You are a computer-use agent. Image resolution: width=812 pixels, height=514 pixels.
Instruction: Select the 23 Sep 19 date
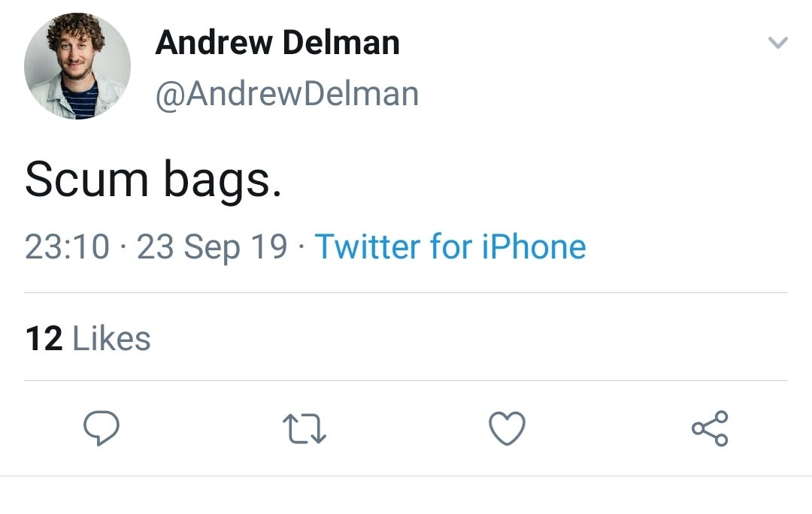click(x=212, y=246)
